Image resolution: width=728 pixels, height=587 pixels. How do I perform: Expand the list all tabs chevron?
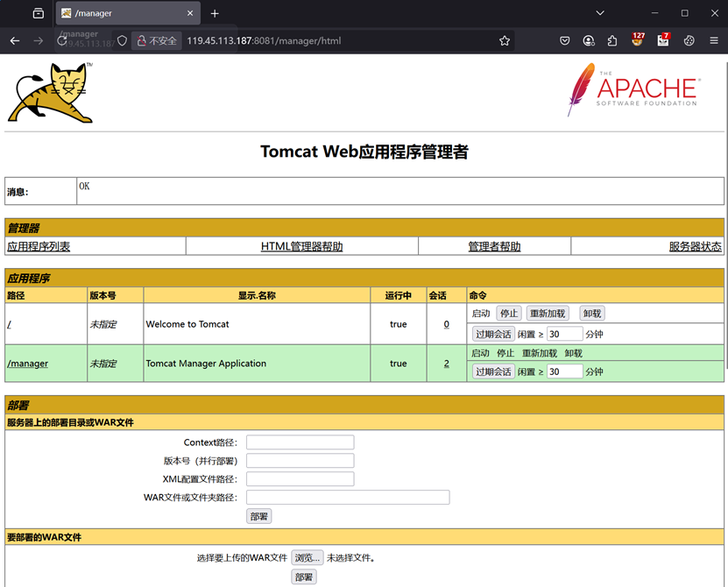600,13
